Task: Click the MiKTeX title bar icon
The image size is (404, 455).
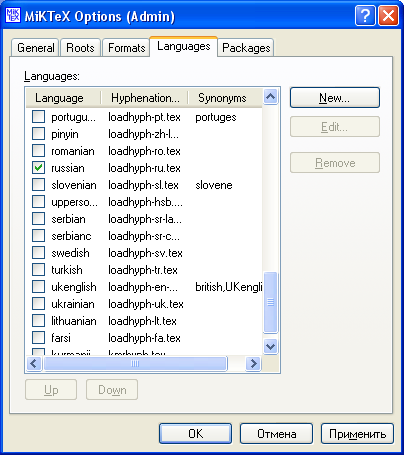Action: [13, 15]
